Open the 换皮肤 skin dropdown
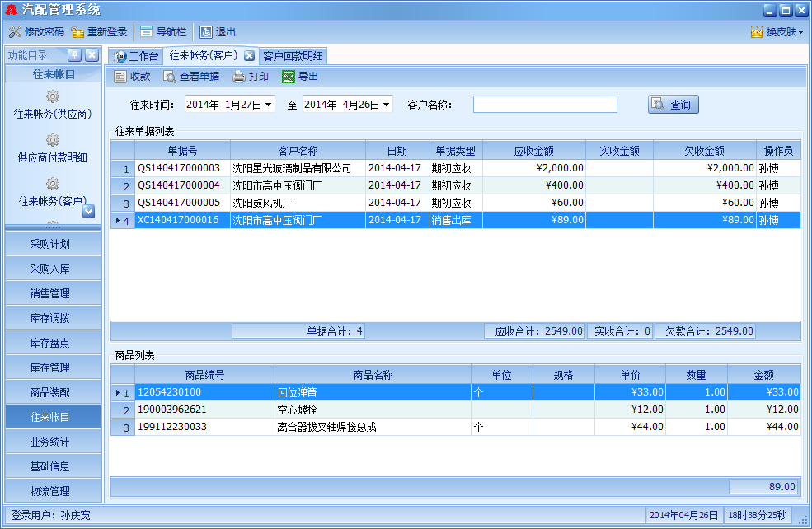Viewport: 812px width, 529px height. coord(777,32)
